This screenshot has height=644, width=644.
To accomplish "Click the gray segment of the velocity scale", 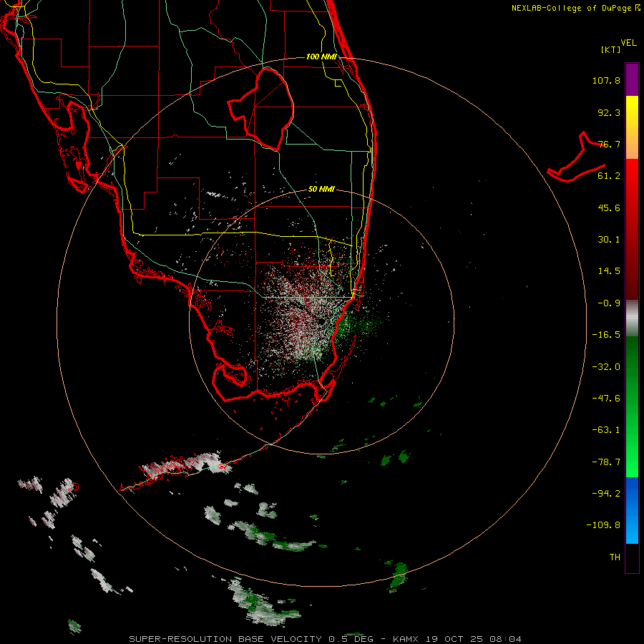I will pyautogui.click(x=632, y=318).
